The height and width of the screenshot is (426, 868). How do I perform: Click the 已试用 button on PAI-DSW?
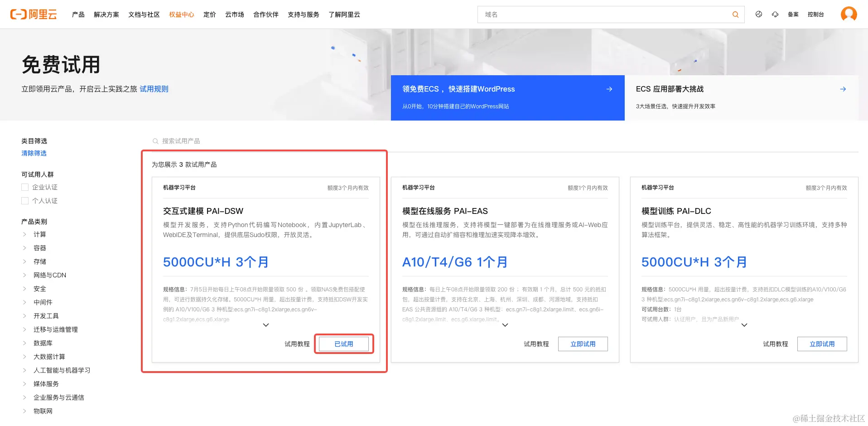pos(344,344)
